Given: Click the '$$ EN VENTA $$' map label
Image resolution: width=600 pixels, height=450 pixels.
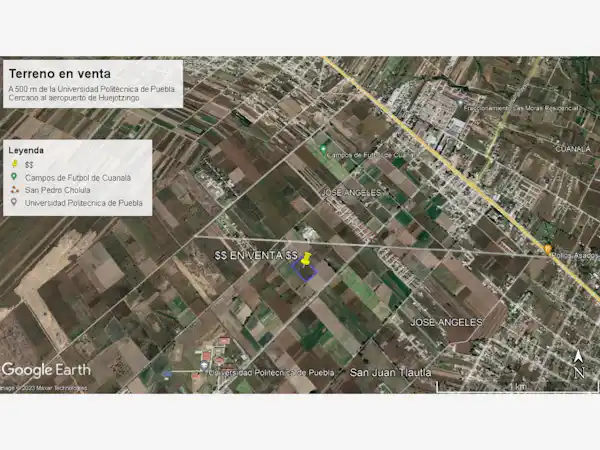Looking at the screenshot, I should [256, 256].
